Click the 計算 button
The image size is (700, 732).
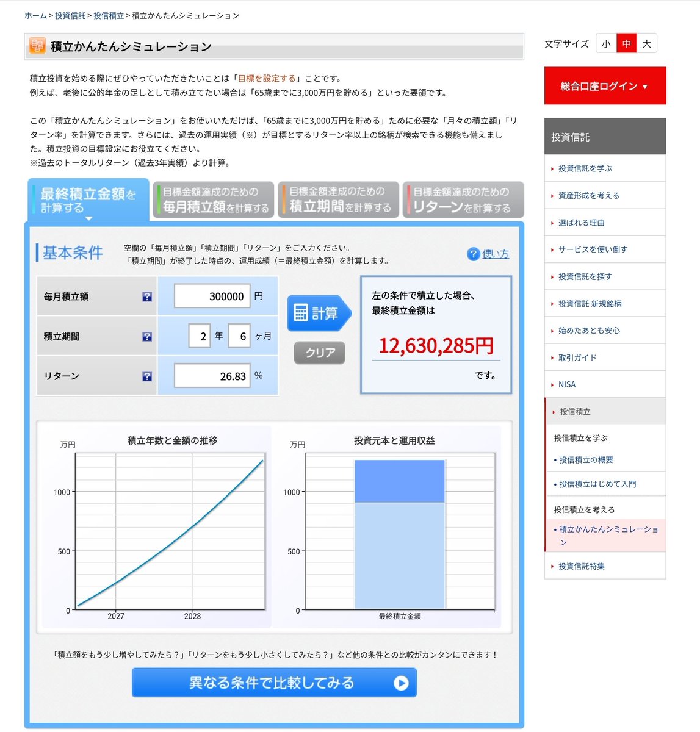(x=319, y=314)
